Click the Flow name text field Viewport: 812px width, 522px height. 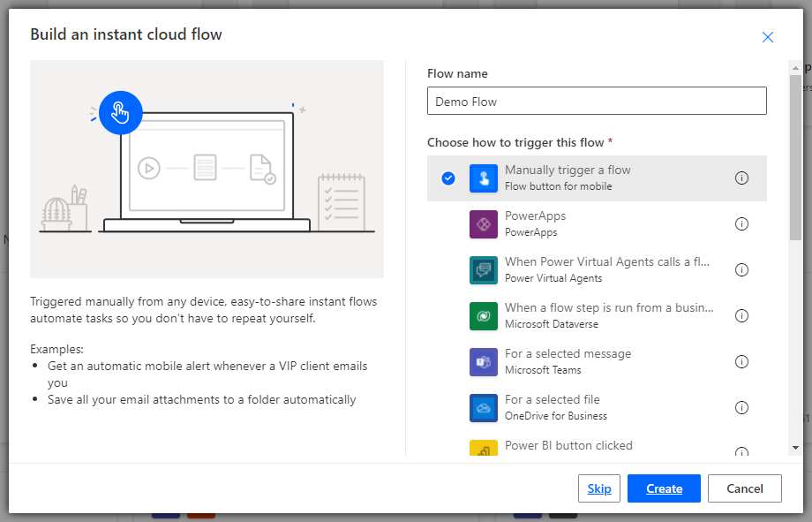click(x=597, y=102)
